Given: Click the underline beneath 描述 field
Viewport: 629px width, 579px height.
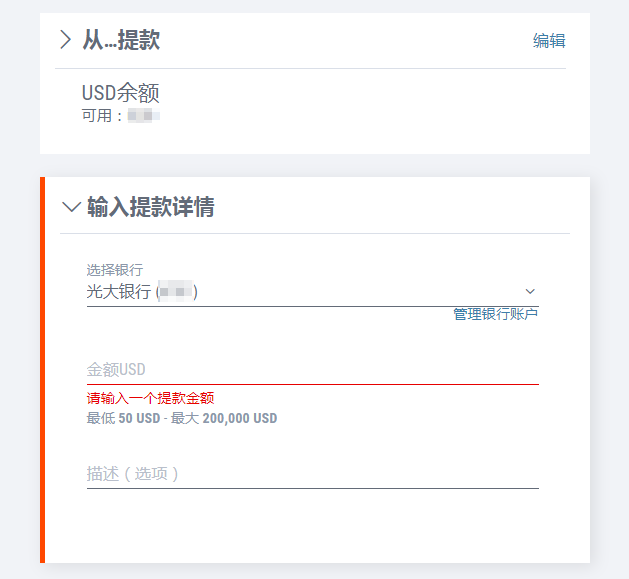Looking at the screenshot, I should click(312, 488).
